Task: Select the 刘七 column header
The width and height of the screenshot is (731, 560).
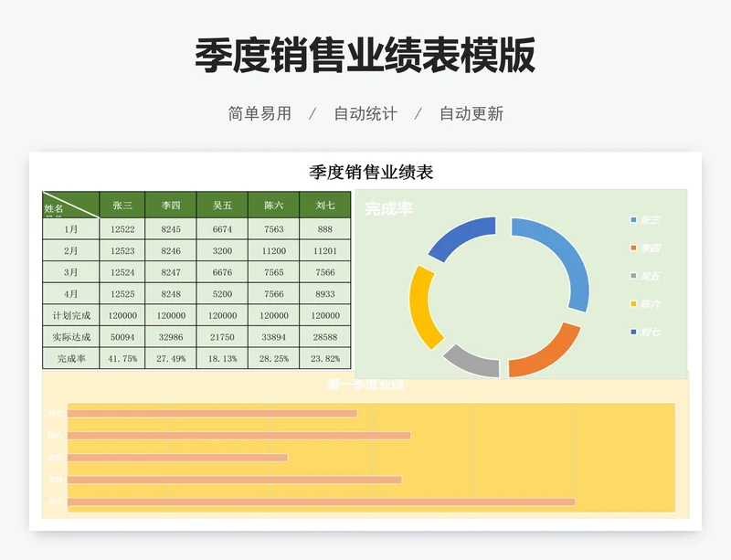Action: point(325,206)
